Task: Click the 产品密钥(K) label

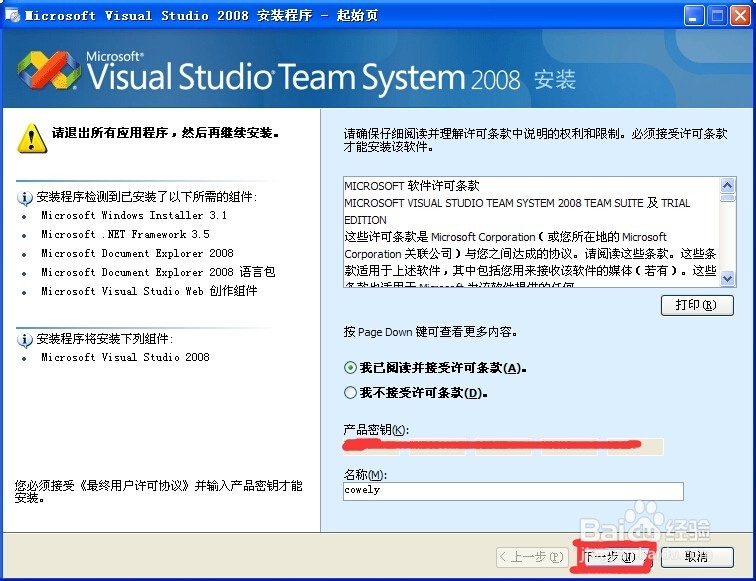Action: pyautogui.click(x=376, y=429)
